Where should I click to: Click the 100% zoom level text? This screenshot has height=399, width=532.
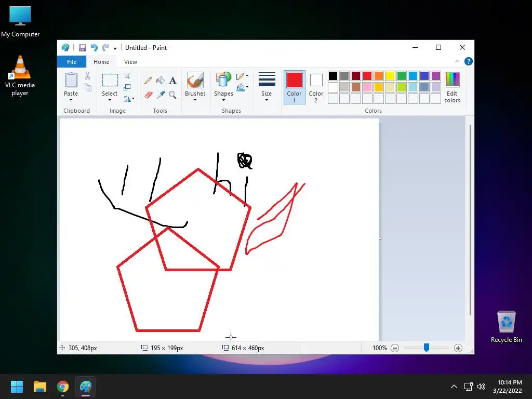click(x=380, y=348)
